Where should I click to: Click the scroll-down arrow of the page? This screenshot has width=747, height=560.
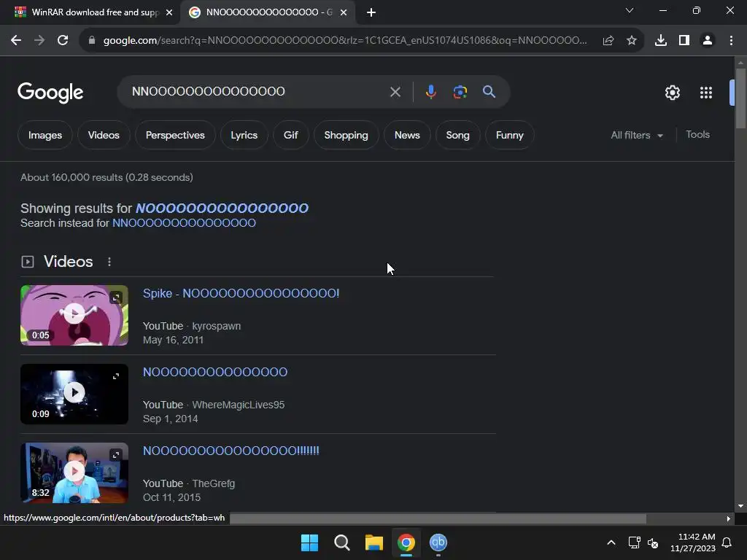click(740, 506)
